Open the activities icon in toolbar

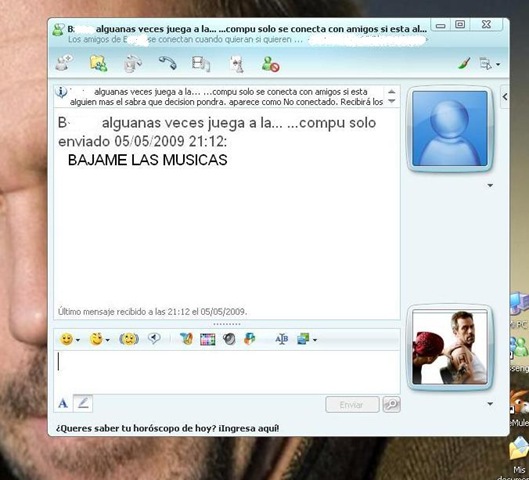pos(201,64)
